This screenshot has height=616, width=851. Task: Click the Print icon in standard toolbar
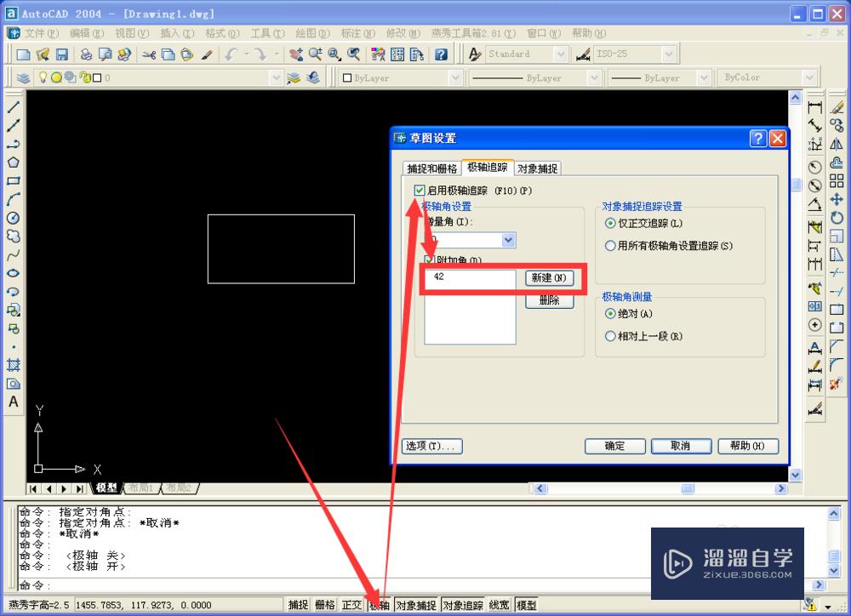85,54
